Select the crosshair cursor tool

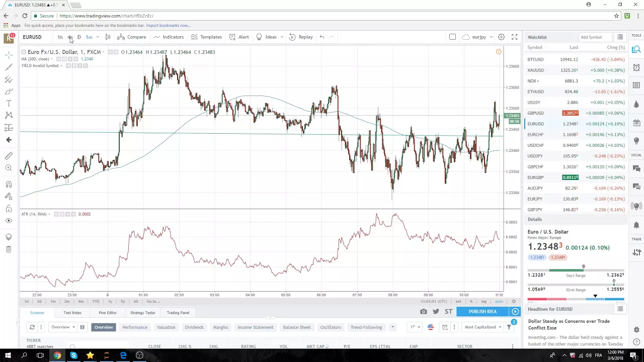[9, 55]
